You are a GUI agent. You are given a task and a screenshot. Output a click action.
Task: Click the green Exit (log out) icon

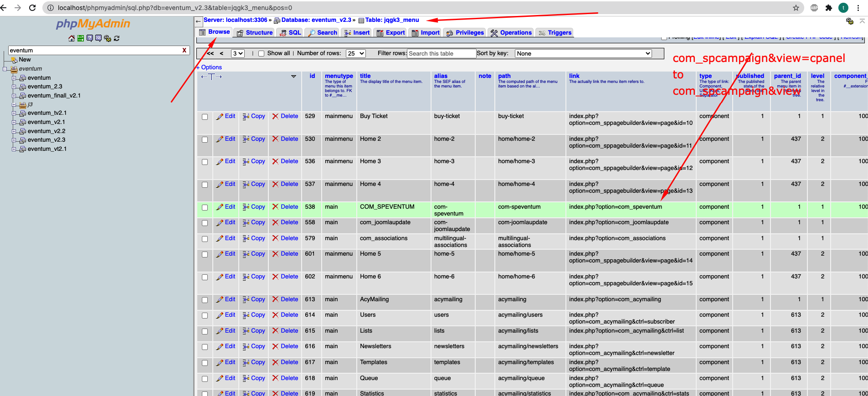click(x=81, y=38)
